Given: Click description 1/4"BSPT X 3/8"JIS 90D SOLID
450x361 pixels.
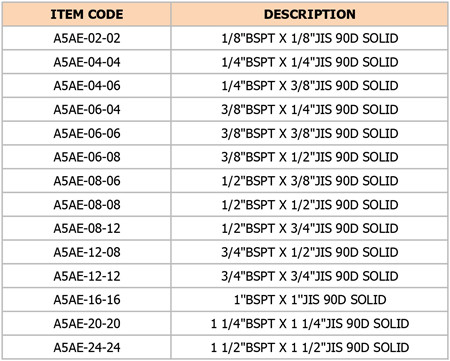Looking at the screenshot, I should click(310, 86).
